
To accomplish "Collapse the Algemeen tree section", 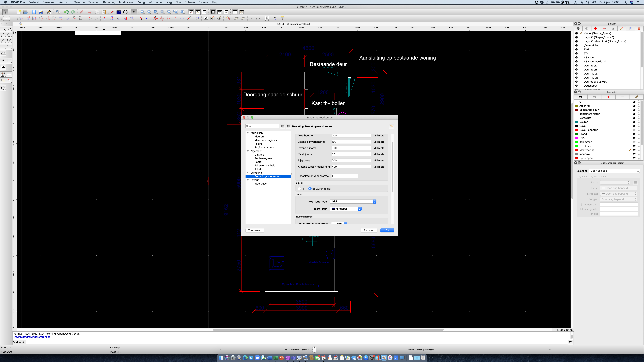I will [x=248, y=151].
